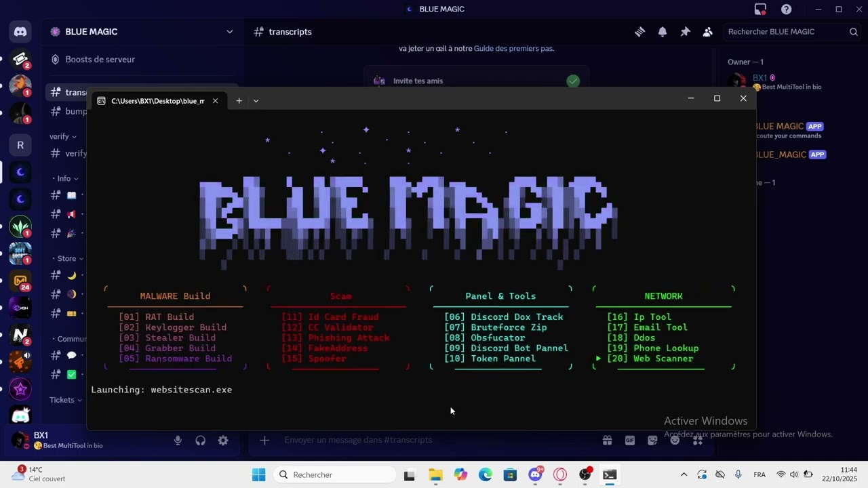Click Windows taskbar Rechercher search box
Image resolution: width=868 pixels, height=488 pixels.
click(334, 475)
